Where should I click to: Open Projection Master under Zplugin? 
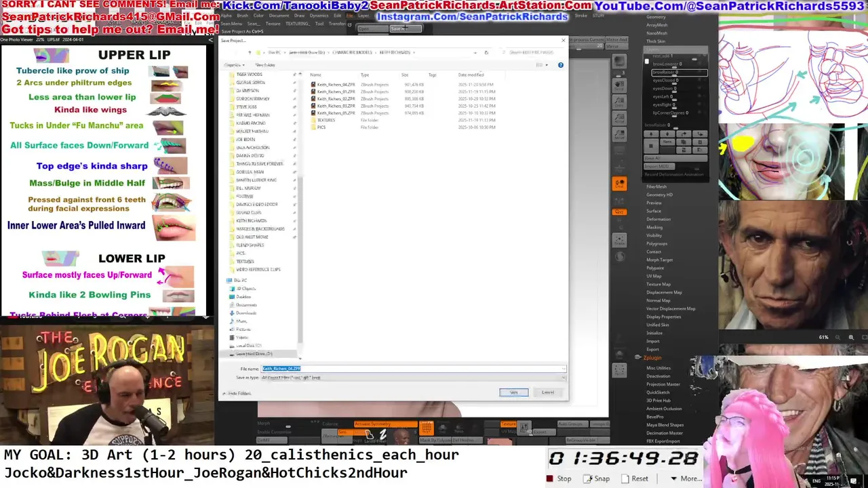663,384
